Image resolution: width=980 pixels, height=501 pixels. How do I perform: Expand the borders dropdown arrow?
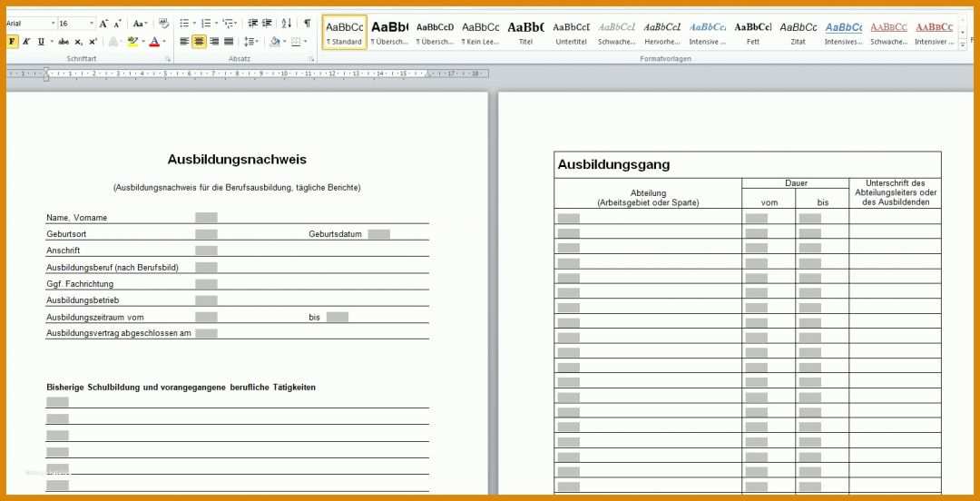(x=306, y=42)
